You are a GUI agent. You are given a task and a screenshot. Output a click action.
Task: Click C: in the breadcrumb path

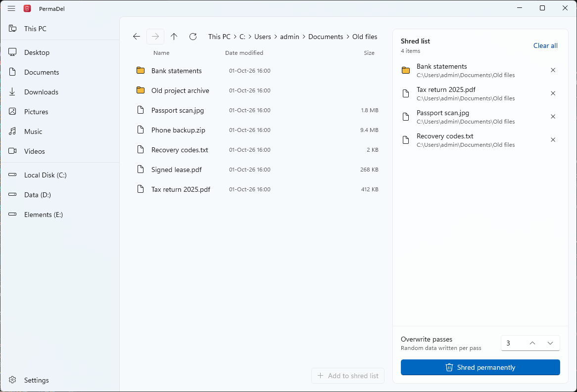coord(242,37)
